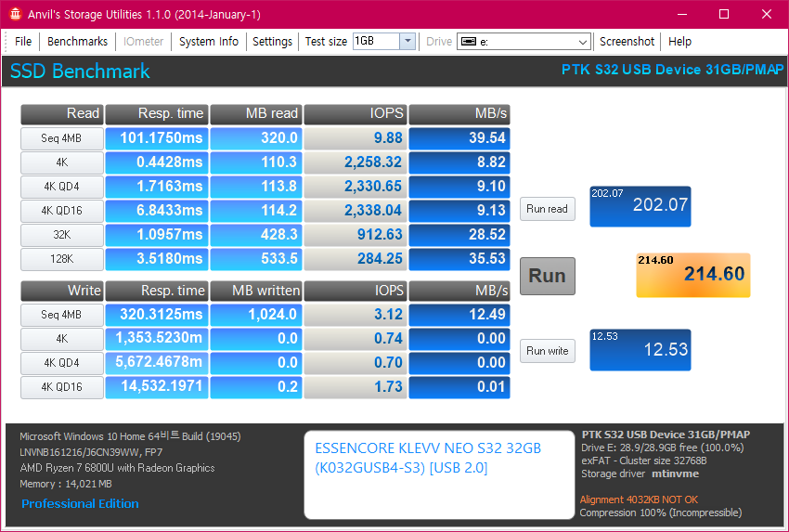Click the drive icon in the Drive selector
Viewport: 789px width, 532px height.
(x=469, y=41)
